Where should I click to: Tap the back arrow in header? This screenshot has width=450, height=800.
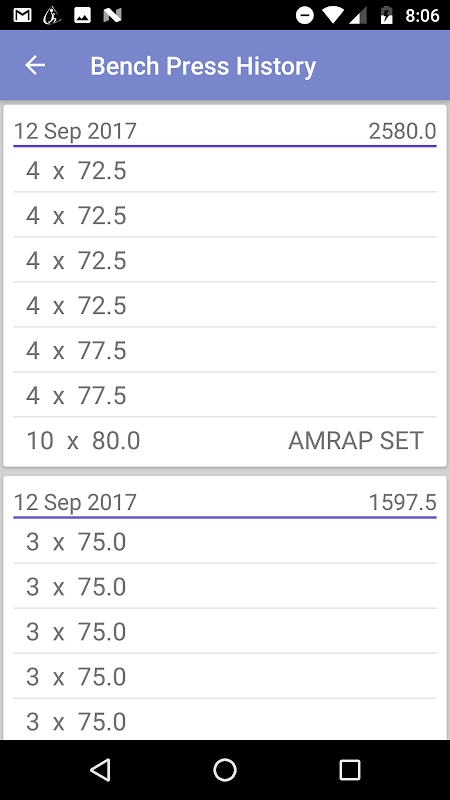click(35, 65)
